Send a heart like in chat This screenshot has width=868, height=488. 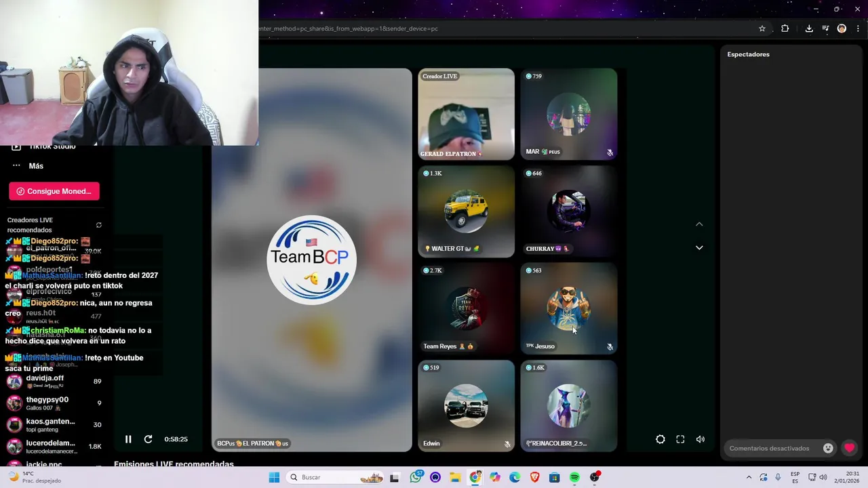click(x=849, y=448)
